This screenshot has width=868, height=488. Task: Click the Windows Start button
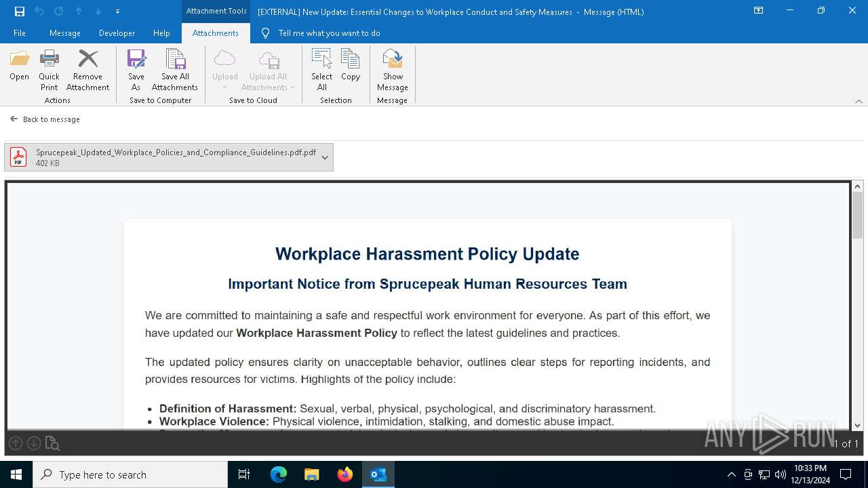(16, 474)
